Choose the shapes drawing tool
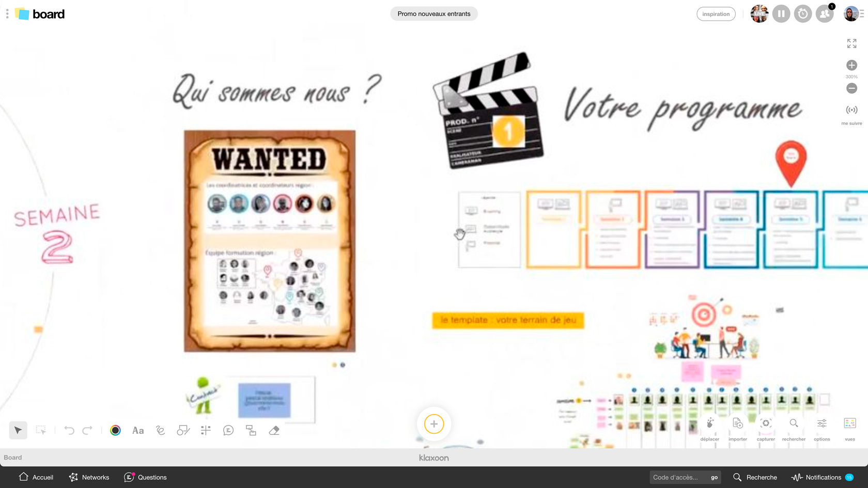Screen dimensions: 868x488 click(x=183, y=430)
